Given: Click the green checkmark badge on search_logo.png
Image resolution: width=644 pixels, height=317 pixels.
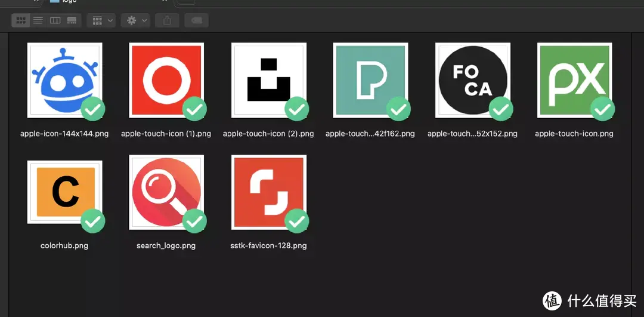Looking at the screenshot, I should click(194, 221).
